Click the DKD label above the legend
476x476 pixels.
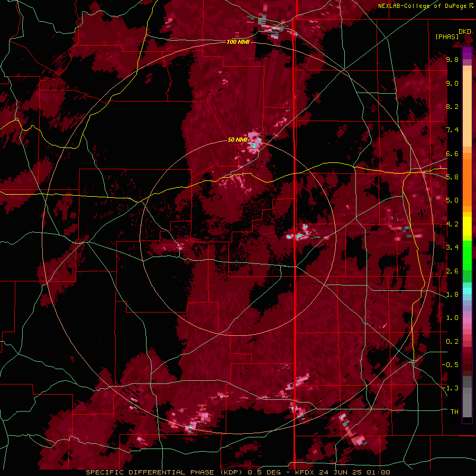(x=464, y=32)
